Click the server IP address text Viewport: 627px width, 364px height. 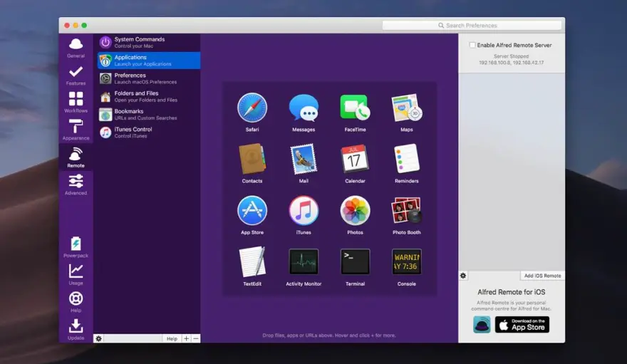511,63
